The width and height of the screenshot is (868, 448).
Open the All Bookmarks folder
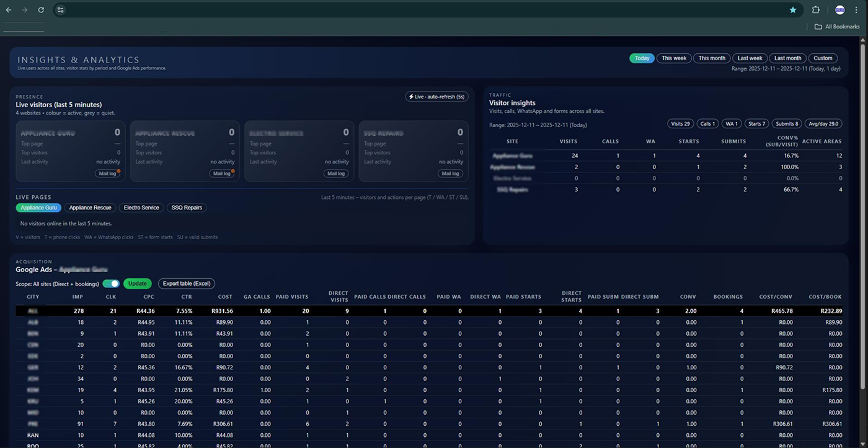point(836,27)
